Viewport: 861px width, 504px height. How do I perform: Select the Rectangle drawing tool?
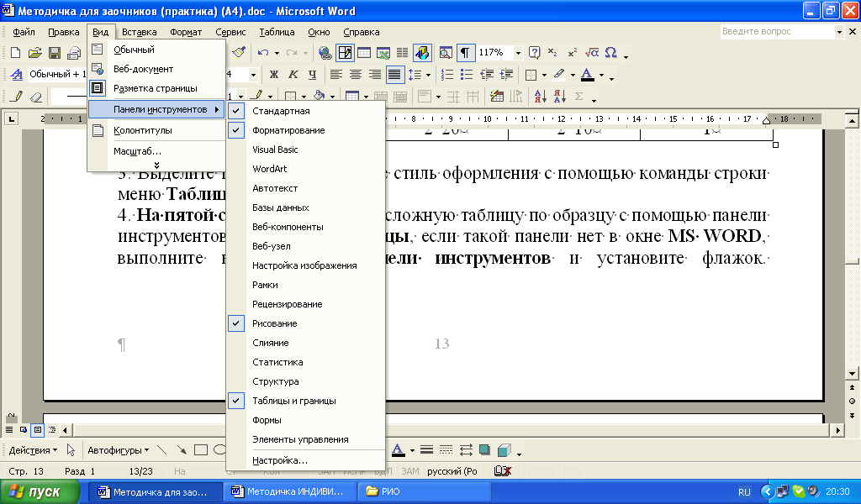[x=201, y=450]
